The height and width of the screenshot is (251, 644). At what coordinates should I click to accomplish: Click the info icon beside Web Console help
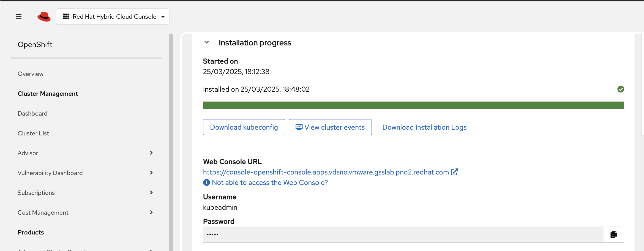206,182
